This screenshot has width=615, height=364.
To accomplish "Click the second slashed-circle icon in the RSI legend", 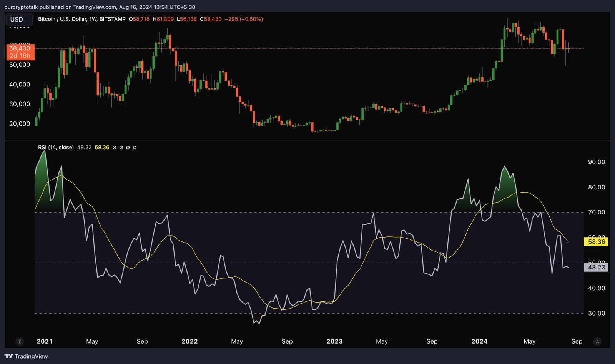I will click(121, 147).
